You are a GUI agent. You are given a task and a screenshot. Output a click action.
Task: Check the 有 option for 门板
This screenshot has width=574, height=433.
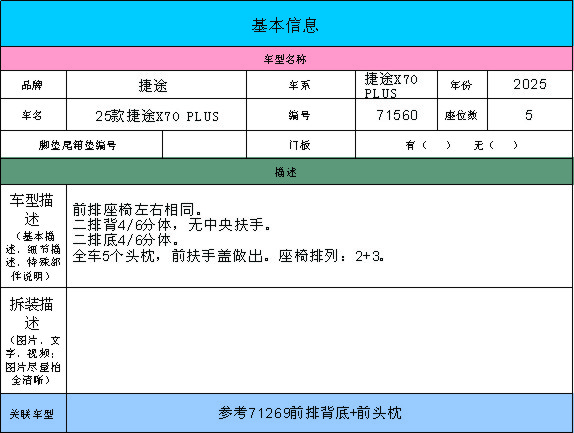click(428, 145)
